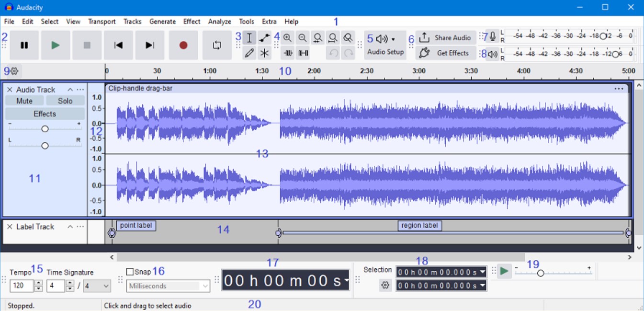This screenshot has height=311, width=644.
Task: Click the Undo arrow icon
Action: pos(333,53)
